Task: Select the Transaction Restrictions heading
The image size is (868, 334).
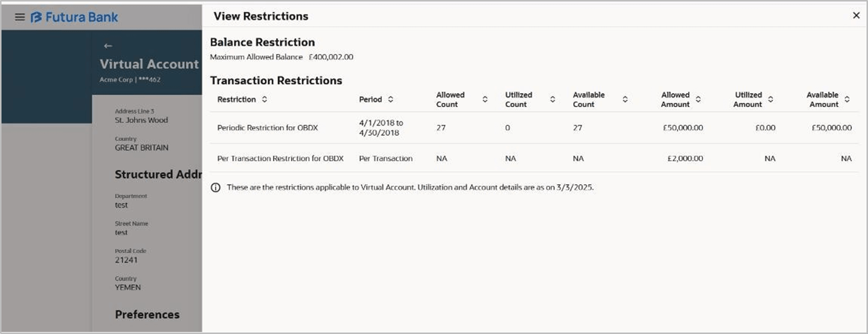Action: [276, 80]
